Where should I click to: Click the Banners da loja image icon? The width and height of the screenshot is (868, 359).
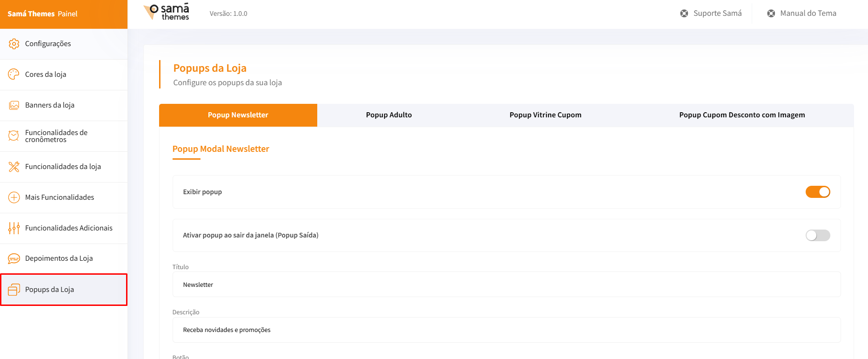(14, 105)
